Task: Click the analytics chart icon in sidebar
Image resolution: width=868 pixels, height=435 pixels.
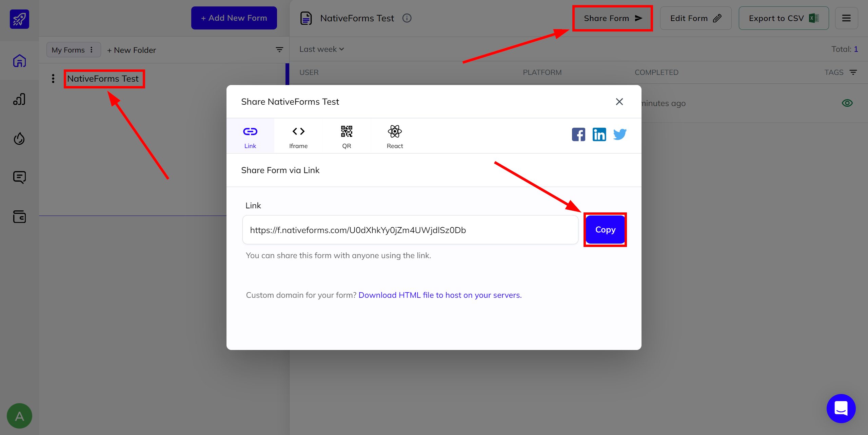Action: click(x=19, y=100)
